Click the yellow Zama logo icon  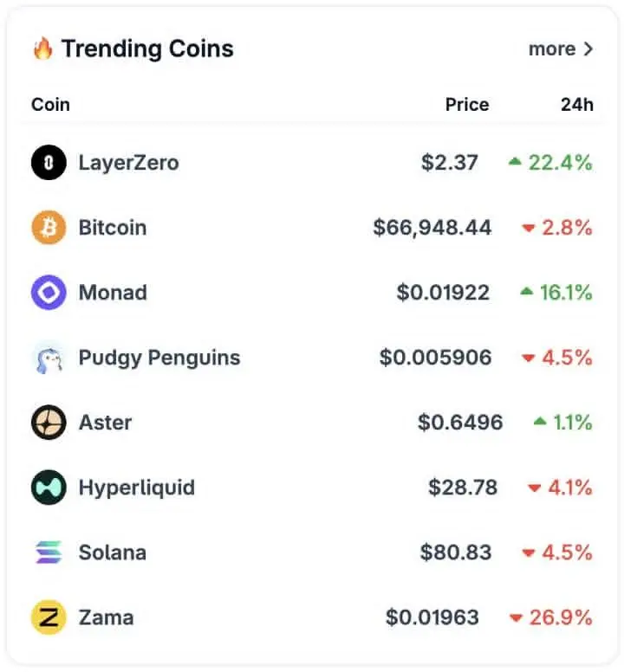pyautogui.click(x=49, y=617)
